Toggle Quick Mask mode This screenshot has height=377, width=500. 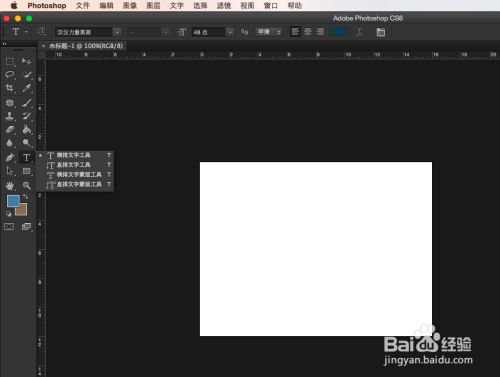9,227
